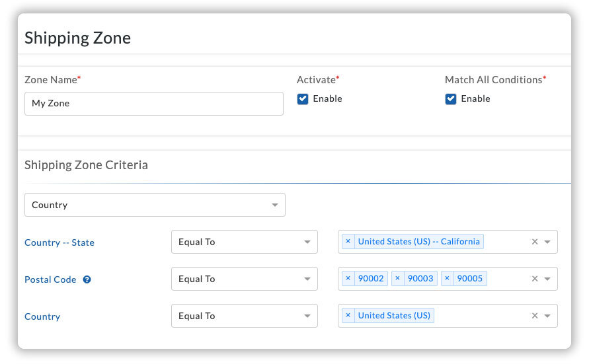Image resolution: width=589 pixels, height=364 pixels.
Task: Remove postal code 90003 tag
Action: pos(397,279)
